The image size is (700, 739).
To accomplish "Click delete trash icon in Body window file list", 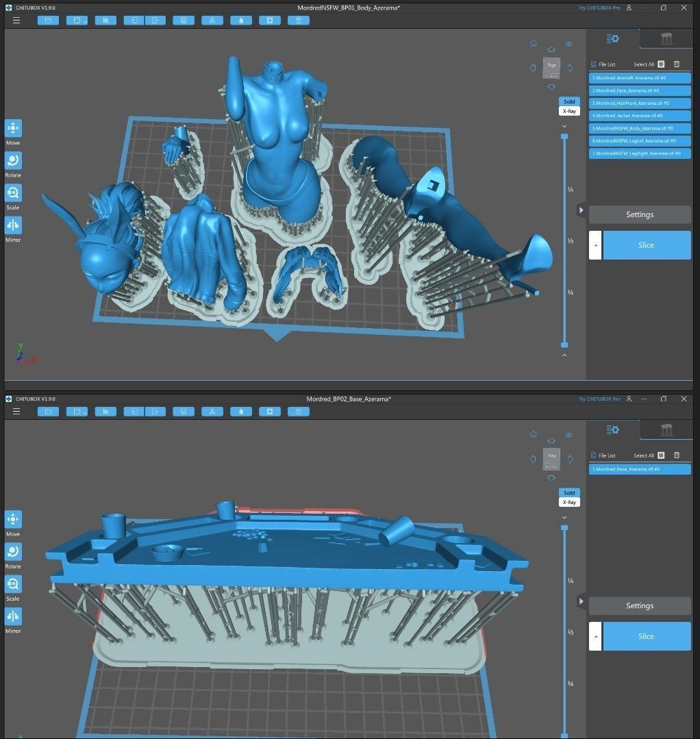I will tap(677, 64).
